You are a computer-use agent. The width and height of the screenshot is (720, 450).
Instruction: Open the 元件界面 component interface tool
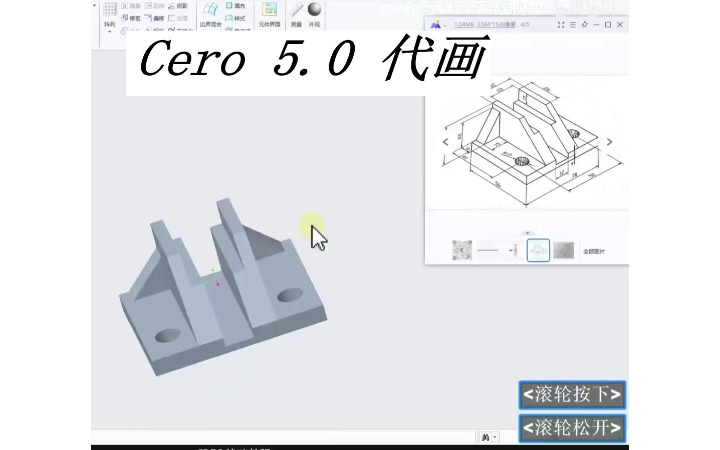point(270,15)
